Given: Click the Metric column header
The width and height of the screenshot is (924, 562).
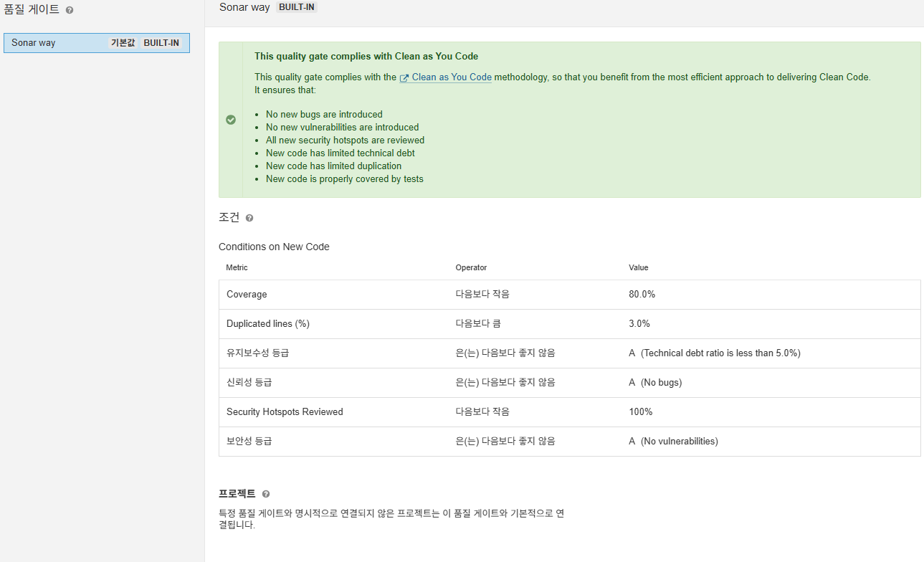Looking at the screenshot, I should point(237,267).
